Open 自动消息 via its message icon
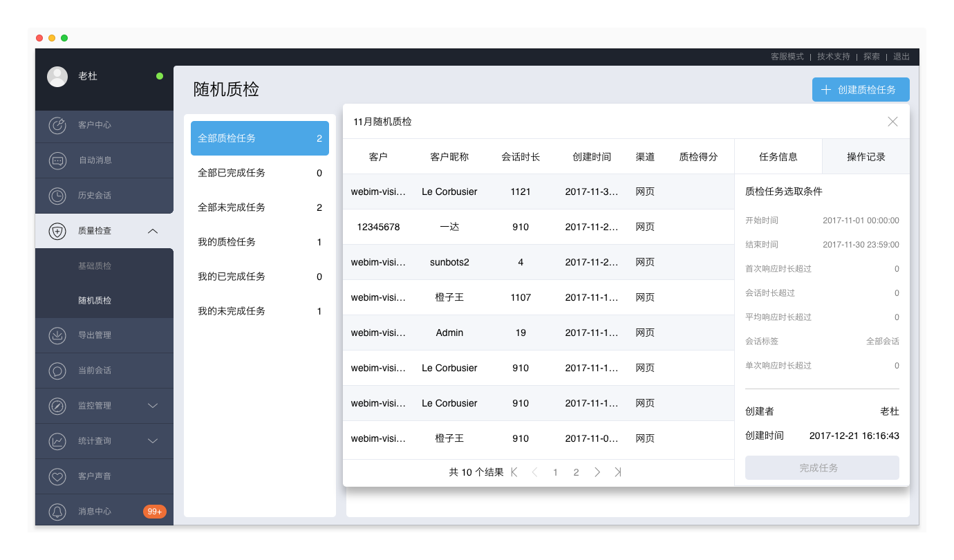 tap(57, 160)
